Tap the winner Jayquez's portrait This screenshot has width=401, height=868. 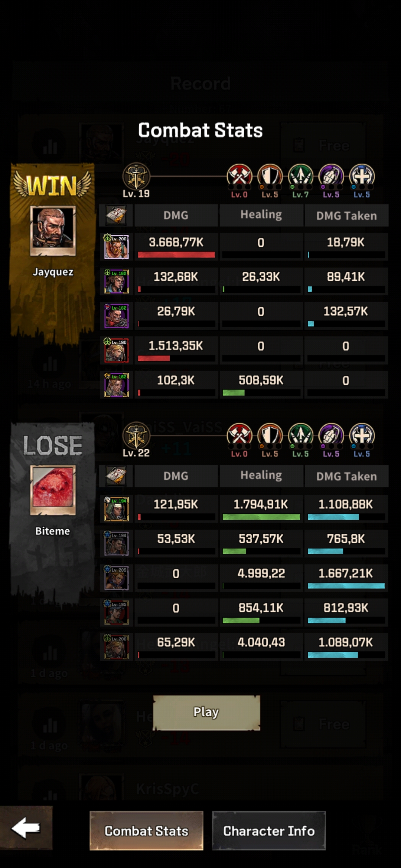coord(53,231)
